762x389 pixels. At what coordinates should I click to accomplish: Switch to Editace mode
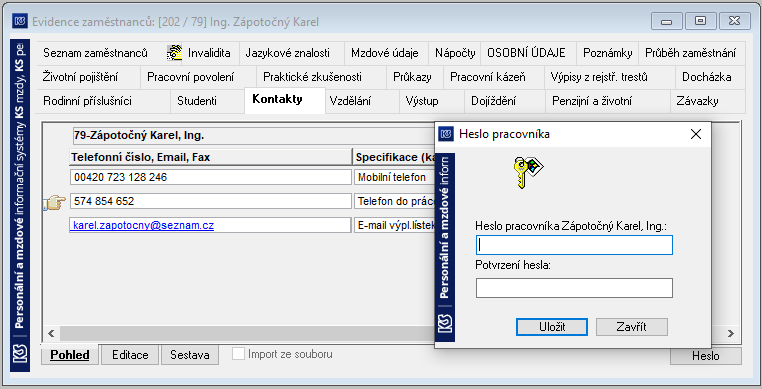pos(130,354)
